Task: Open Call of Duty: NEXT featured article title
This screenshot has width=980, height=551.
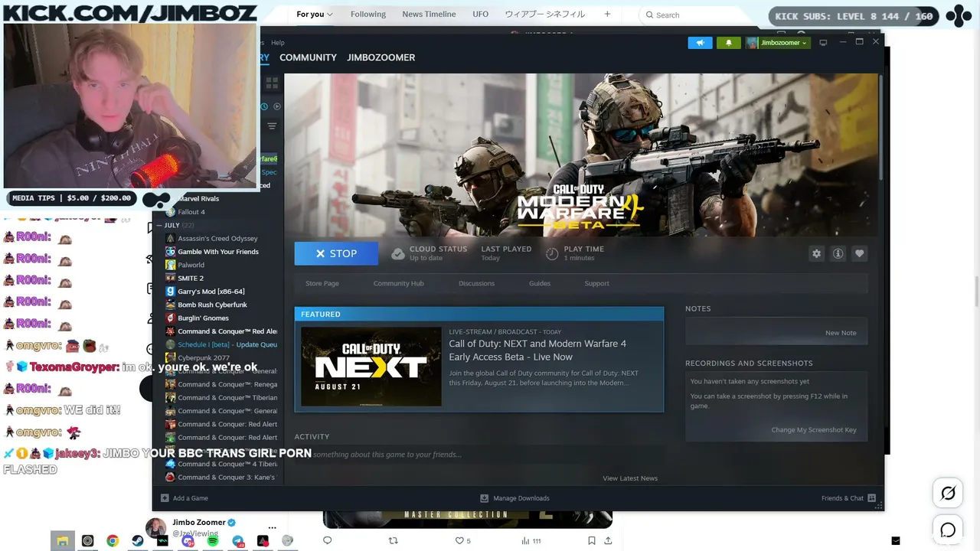Action: pyautogui.click(x=537, y=350)
